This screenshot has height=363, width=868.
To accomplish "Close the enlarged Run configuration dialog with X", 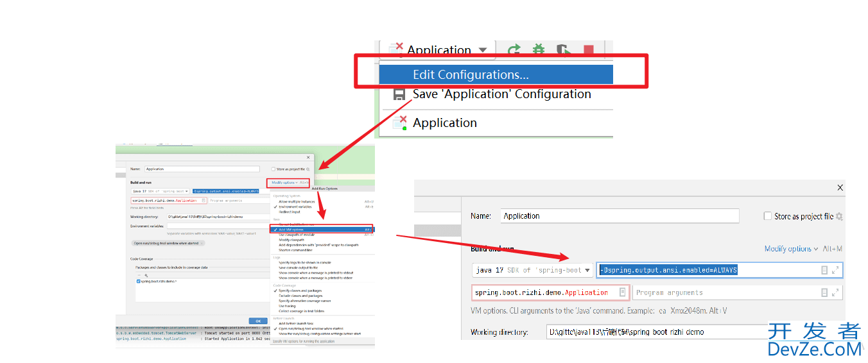I will pyautogui.click(x=840, y=187).
